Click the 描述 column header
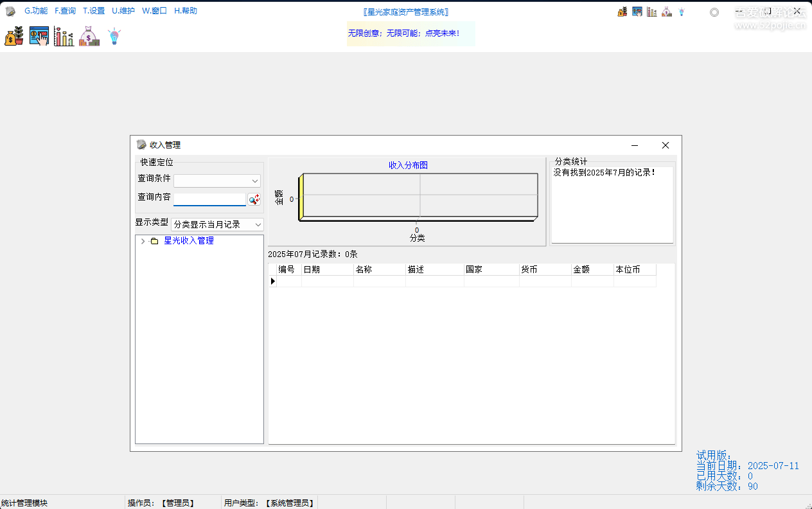The height and width of the screenshot is (509, 812). point(435,269)
